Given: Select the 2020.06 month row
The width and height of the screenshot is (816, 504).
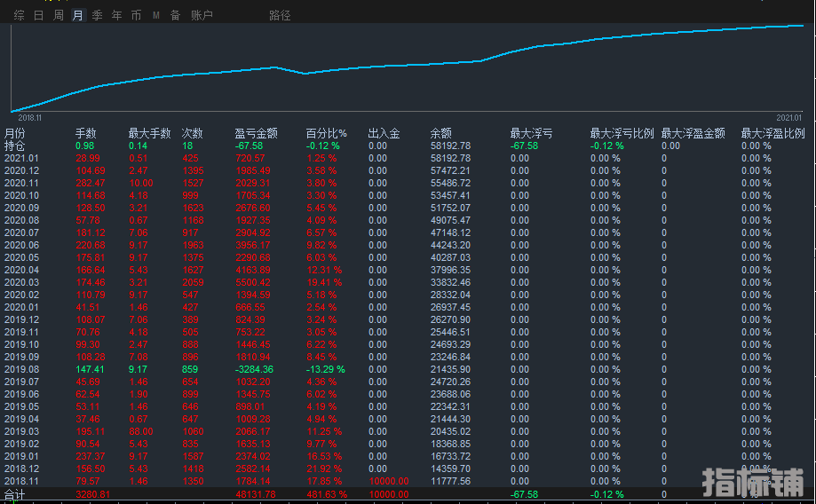Looking at the screenshot, I should tap(408, 246).
